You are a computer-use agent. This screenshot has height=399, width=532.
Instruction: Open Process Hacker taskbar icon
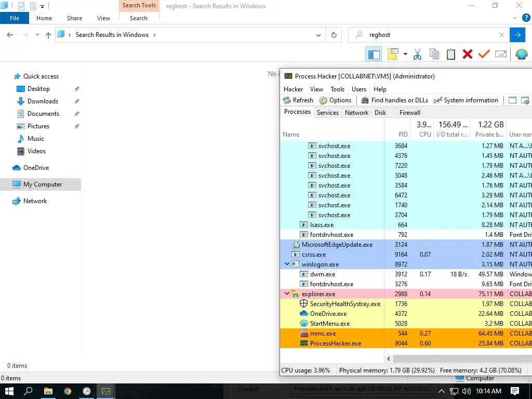(x=106, y=391)
